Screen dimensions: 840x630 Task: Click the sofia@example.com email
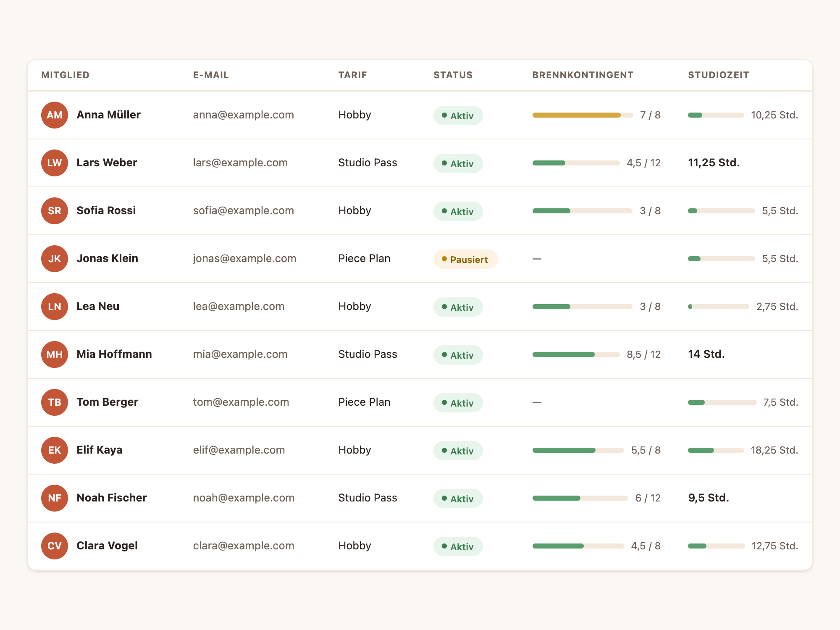pos(244,211)
